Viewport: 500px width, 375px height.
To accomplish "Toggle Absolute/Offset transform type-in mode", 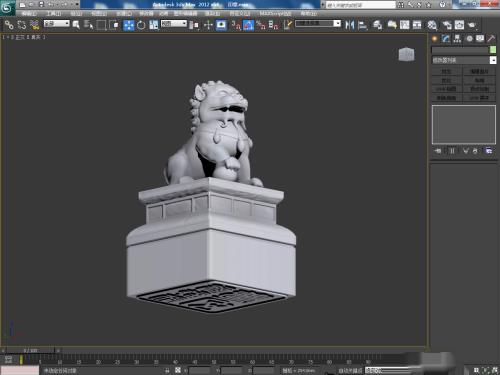I will 178,370.
